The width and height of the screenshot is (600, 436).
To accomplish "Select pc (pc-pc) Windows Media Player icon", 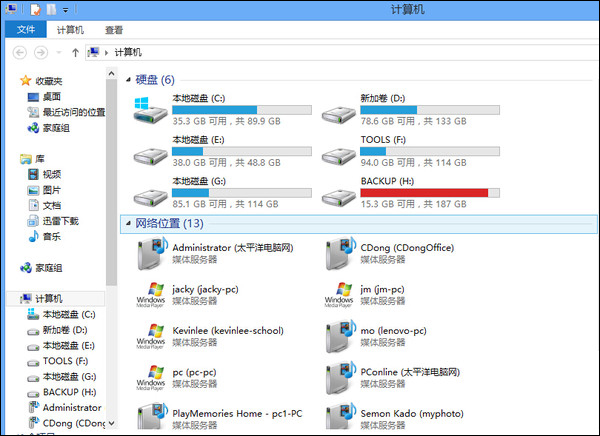I will [151, 377].
